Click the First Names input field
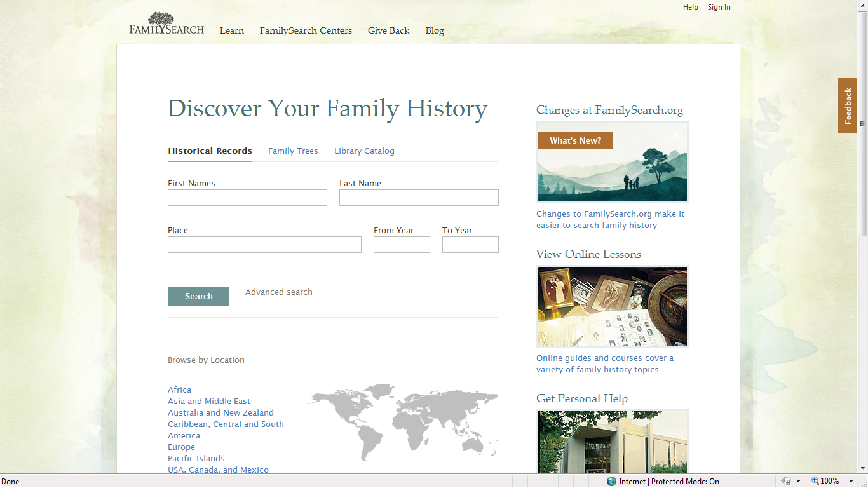 (247, 198)
